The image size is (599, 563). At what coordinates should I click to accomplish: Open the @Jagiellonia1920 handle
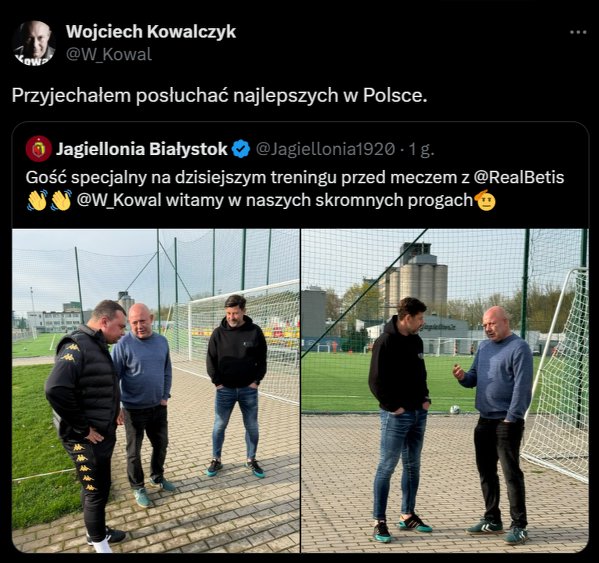pyautogui.click(x=325, y=149)
